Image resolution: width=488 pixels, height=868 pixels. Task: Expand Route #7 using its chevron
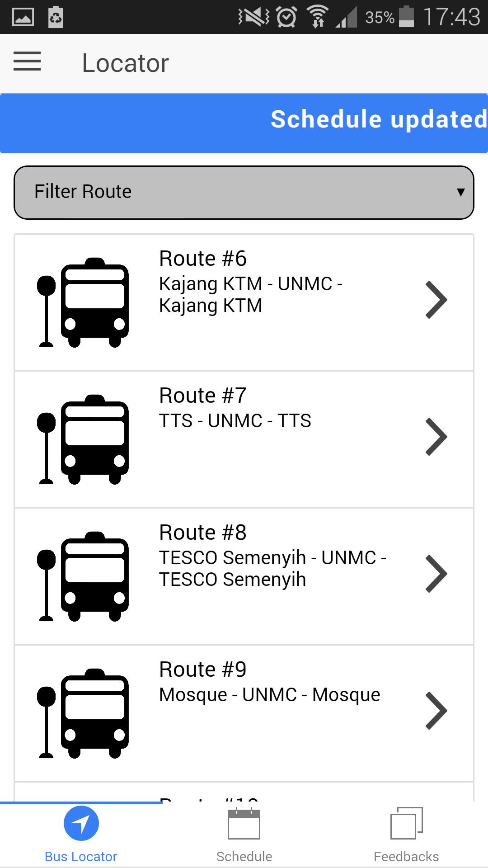pyautogui.click(x=436, y=437)
